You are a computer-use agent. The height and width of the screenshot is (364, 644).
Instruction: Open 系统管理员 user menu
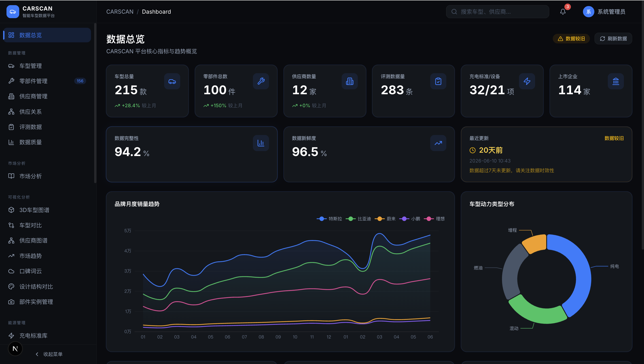pos(604,12)
